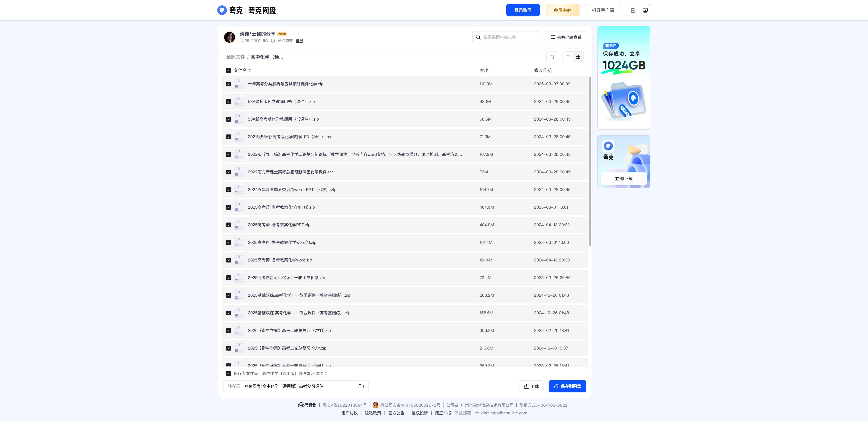The image size is (868, 421).
Task: Focus the 搜索链接中的文件 search field
Action: point(506,37)
